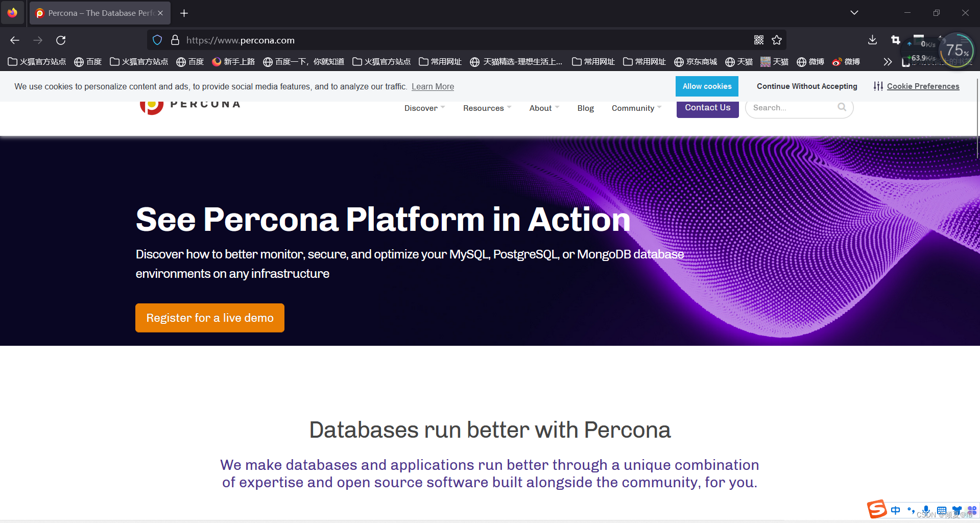980x523 pixels.
Task: Open Sogou soft keyboard
Action: click(x=942, y=510)
